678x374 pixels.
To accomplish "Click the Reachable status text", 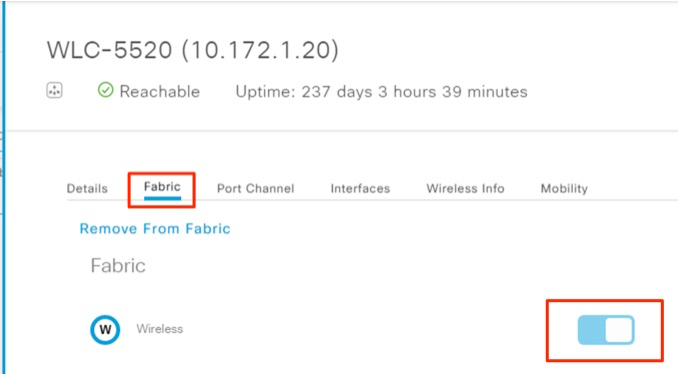I will (160, 92).
